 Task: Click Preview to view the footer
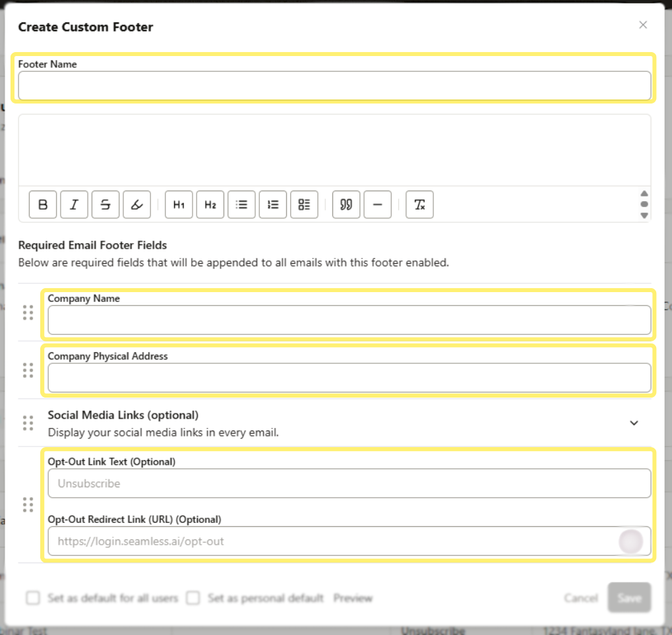(353, 598)
